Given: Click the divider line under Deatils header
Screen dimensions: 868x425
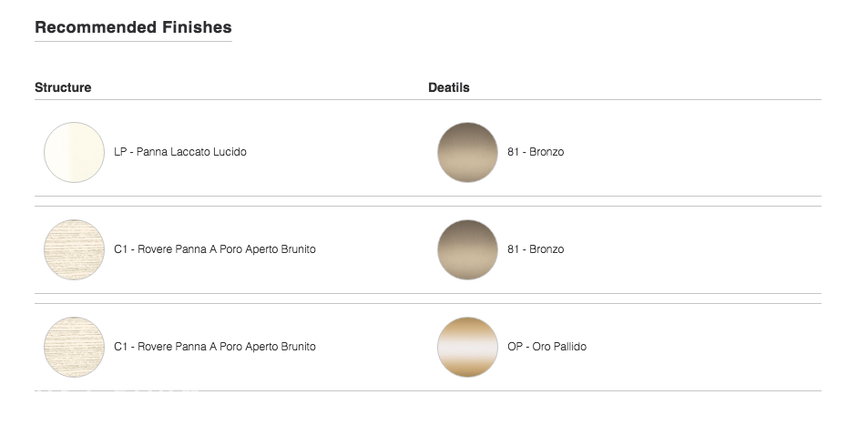Looking at the screenshot, I should pyautogui.click(x=625, y=99).
